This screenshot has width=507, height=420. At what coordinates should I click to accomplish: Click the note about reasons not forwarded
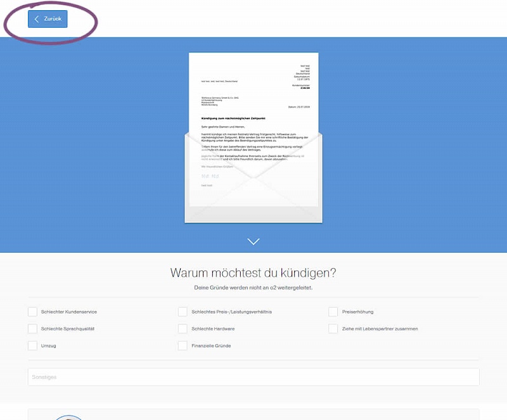253,288
